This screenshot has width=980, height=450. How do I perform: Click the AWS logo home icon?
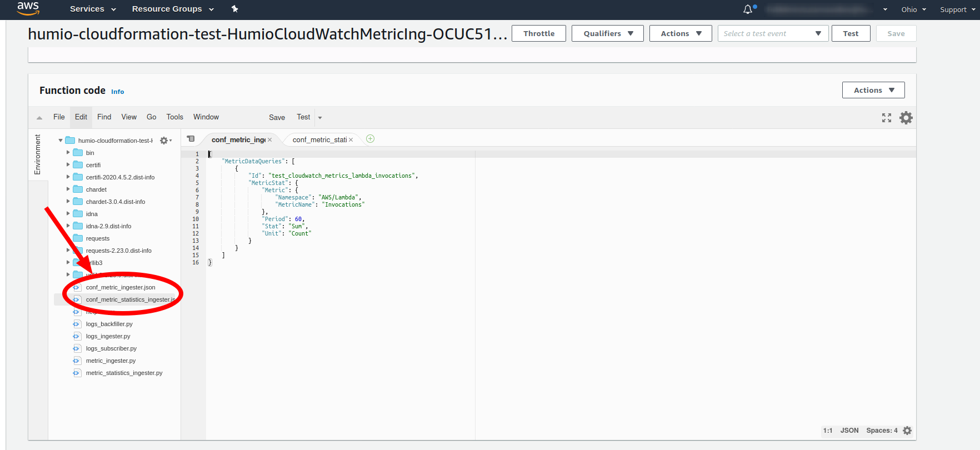(x=28, y=8)
